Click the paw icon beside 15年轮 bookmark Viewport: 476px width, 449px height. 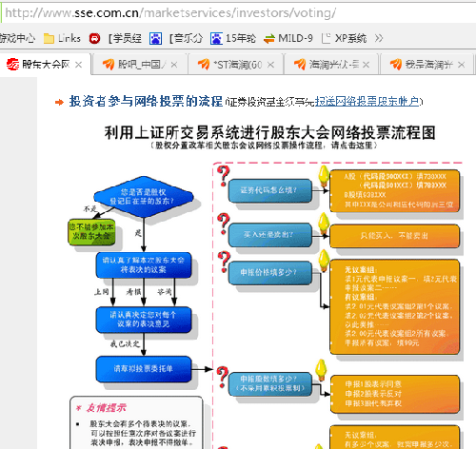point(216,39)
